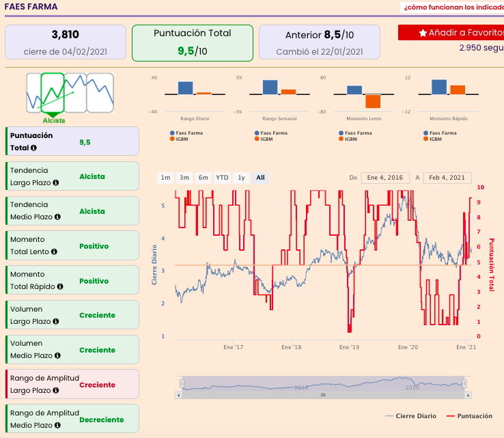This screenshot has height=438, width=504.
Task: Toggle Faes Farma legend under Rango Semanal
Action: tap(271, 133)
